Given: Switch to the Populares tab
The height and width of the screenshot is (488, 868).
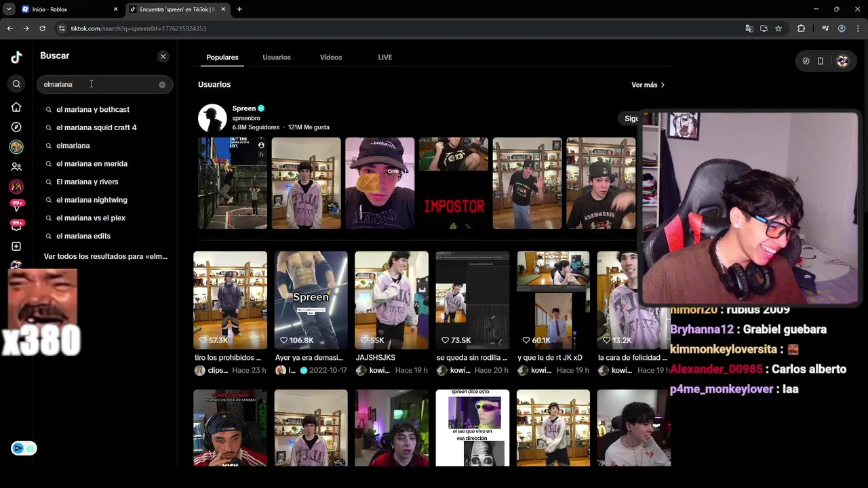Looking at the screenshot, I should point(222,58).
